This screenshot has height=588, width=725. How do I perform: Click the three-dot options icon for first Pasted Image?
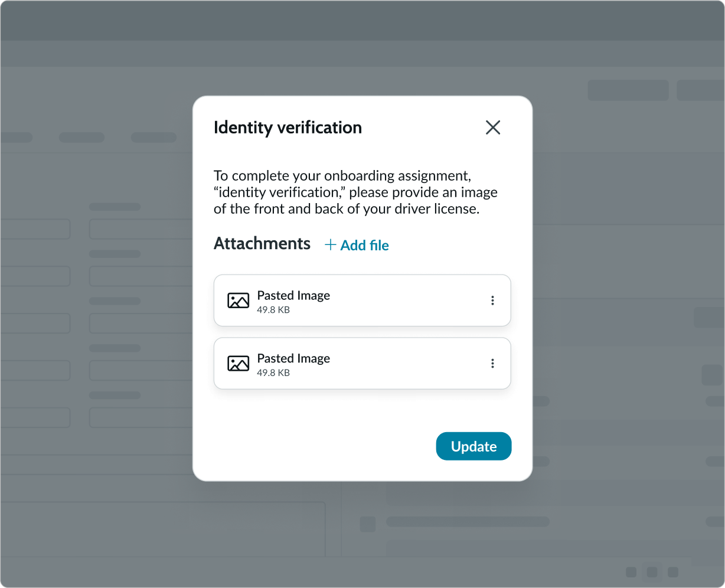click(x=492, y=300)
